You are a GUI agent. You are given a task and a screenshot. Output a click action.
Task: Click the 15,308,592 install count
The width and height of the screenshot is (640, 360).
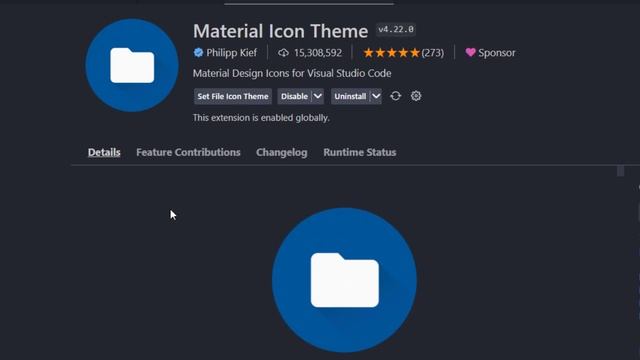click(x=318, y=53)
